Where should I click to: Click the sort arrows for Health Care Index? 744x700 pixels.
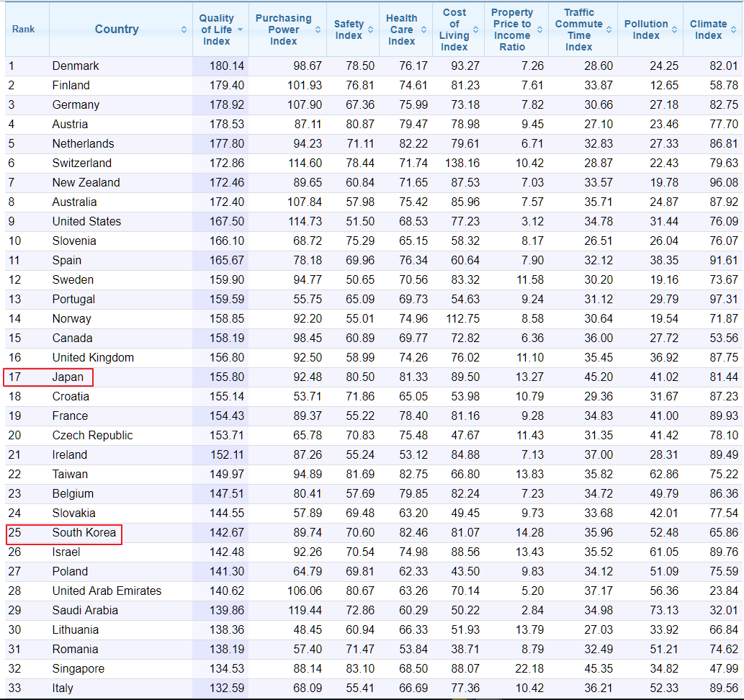pos(424,30)
